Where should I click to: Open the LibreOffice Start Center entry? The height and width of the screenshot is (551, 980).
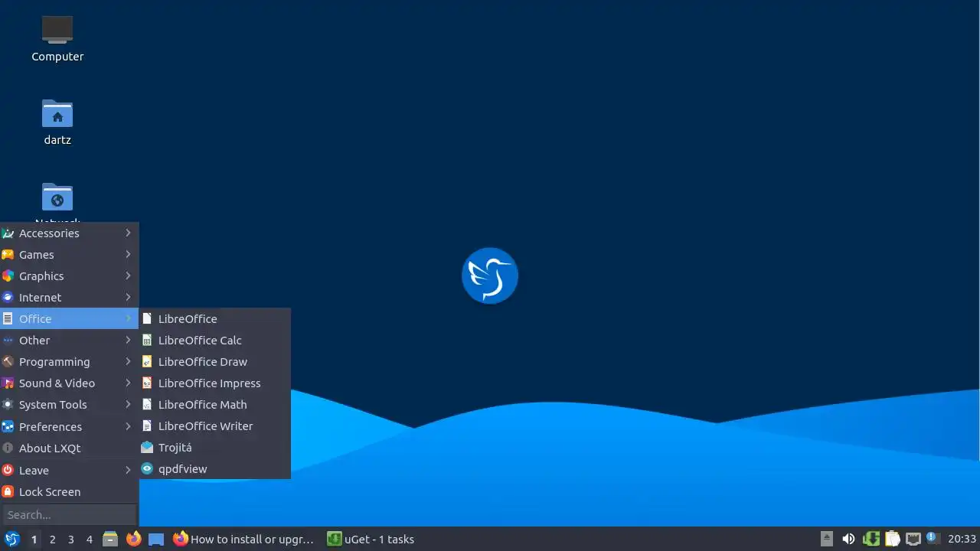[214, 319]
